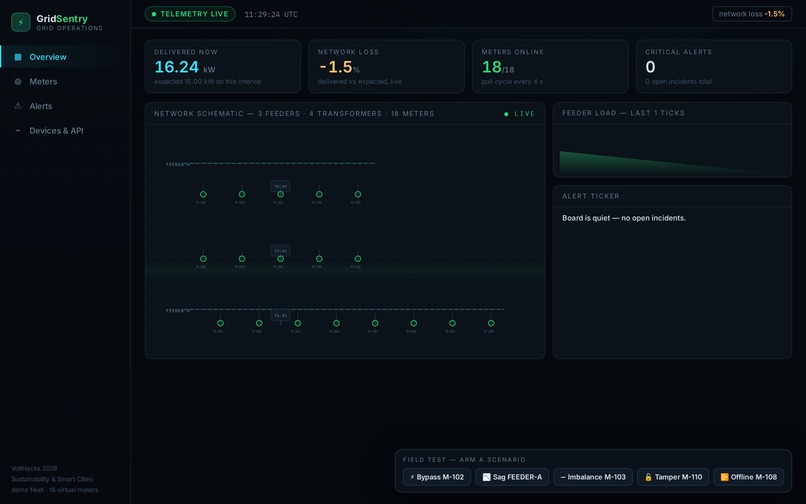Click the Network Loss -1.5% card
Image resolution: width=806 pixels, height=504 pixels.
387,66
